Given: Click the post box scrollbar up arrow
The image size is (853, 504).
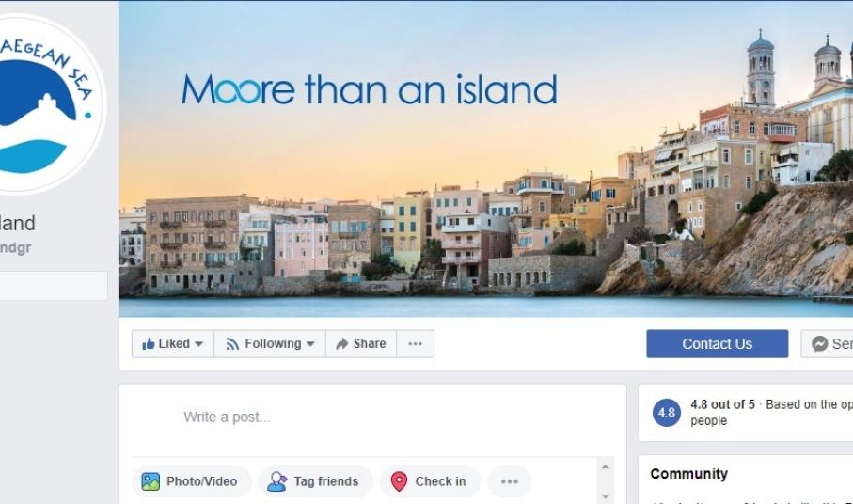Looking at the screenshot, I should (x=606, y=467).
